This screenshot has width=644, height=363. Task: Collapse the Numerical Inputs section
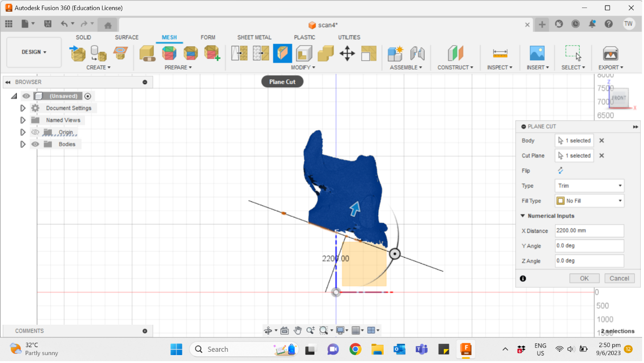[x=522, y=216]
